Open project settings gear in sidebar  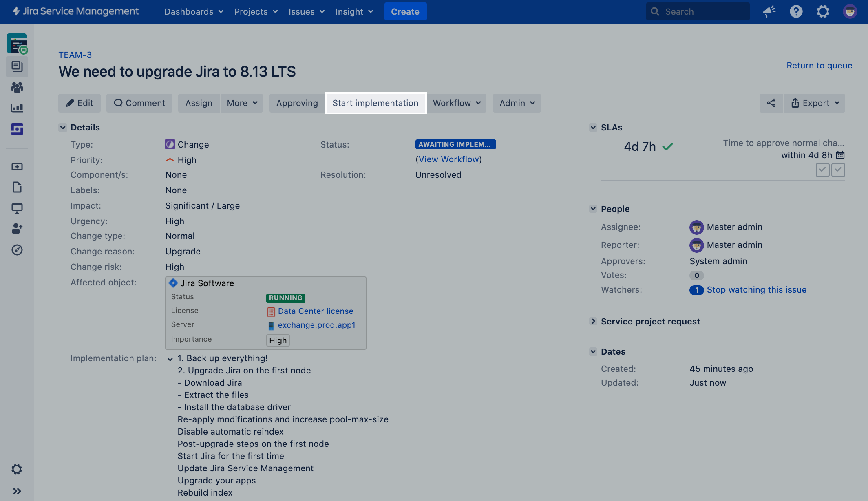pos(17,469)
